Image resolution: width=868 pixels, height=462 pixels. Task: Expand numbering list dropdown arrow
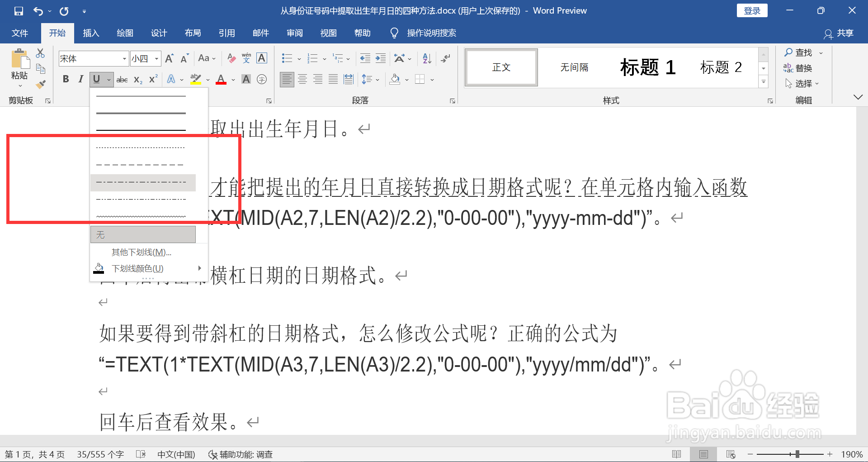pos(325,59)
